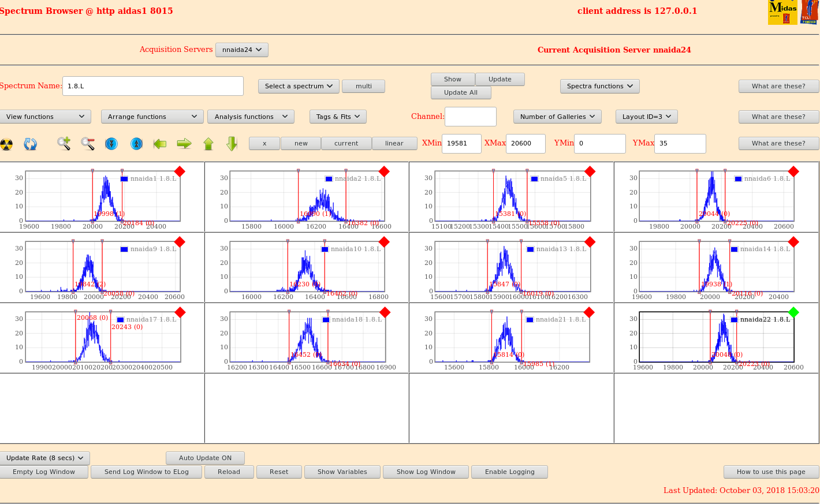
Task: Expand the Spectra functions dropdown
Action: click(x=600, y=86)
